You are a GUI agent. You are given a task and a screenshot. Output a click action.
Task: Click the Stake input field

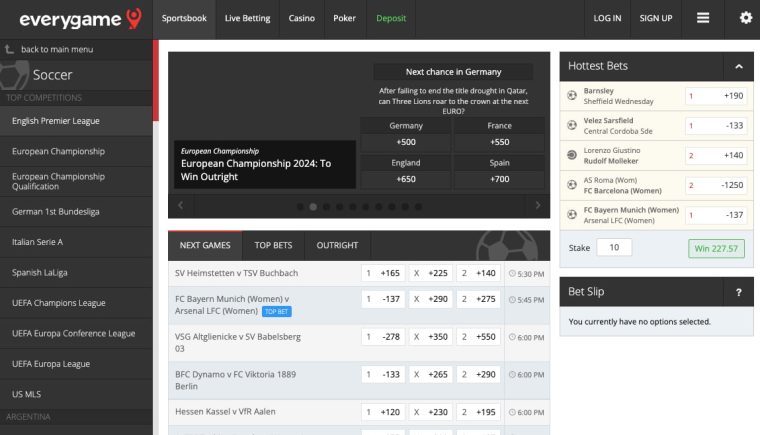(614, 247)
